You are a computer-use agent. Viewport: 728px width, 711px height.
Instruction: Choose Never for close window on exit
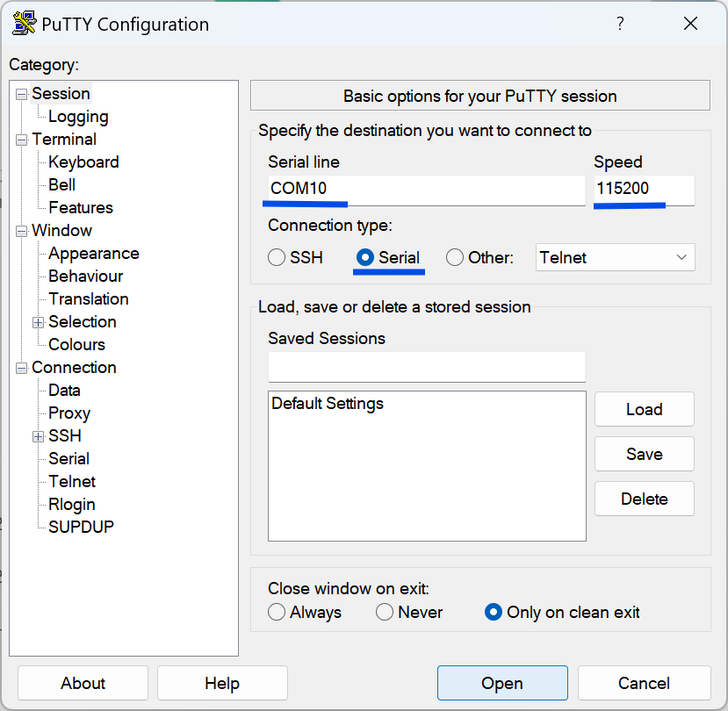386,612
